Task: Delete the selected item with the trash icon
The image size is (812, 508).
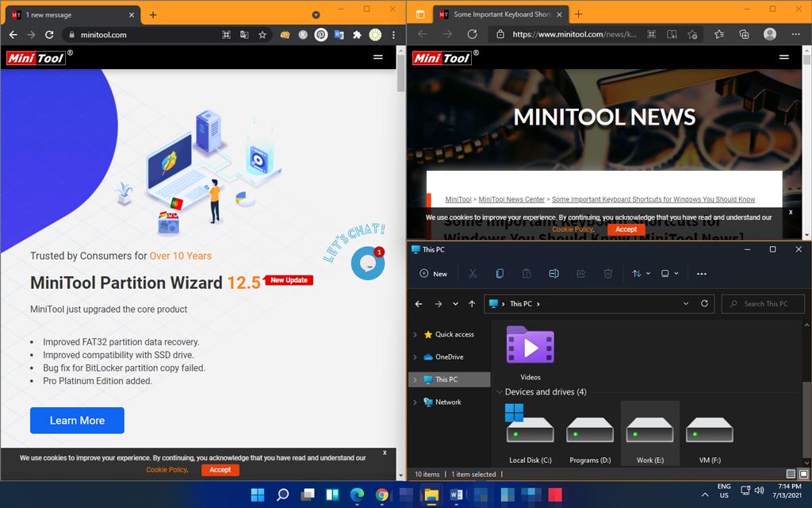Action: (607, 273)
